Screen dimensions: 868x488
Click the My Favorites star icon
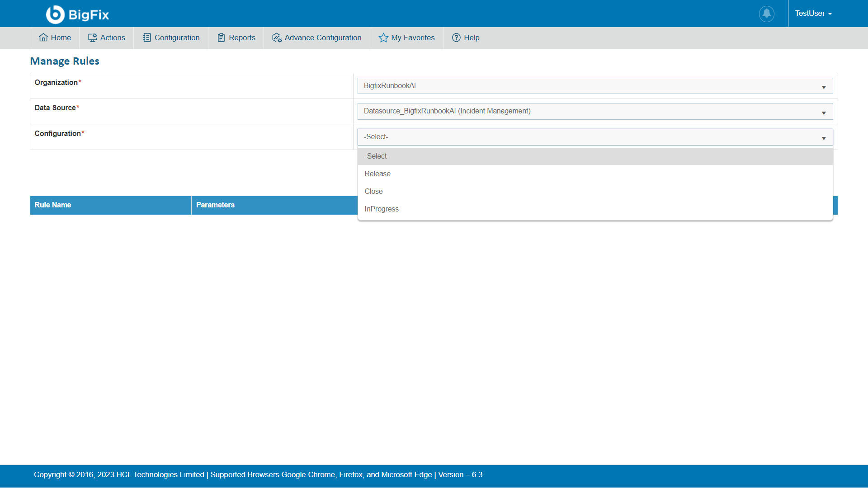pyautogui.click(x=383, y=38)
